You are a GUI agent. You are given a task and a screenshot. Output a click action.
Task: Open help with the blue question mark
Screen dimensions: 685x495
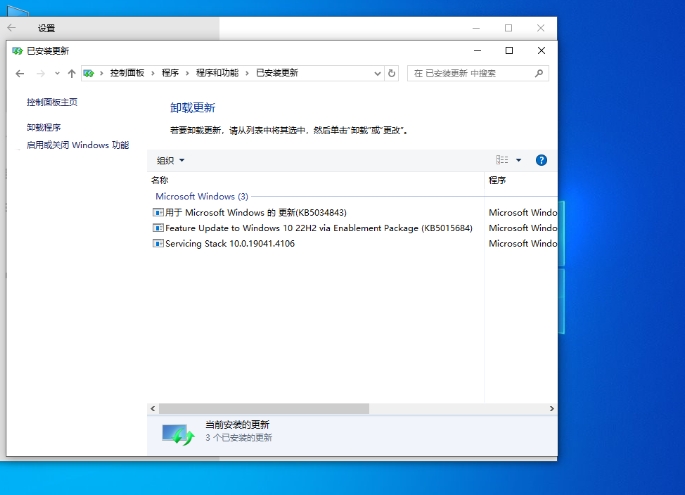(541, 160)
